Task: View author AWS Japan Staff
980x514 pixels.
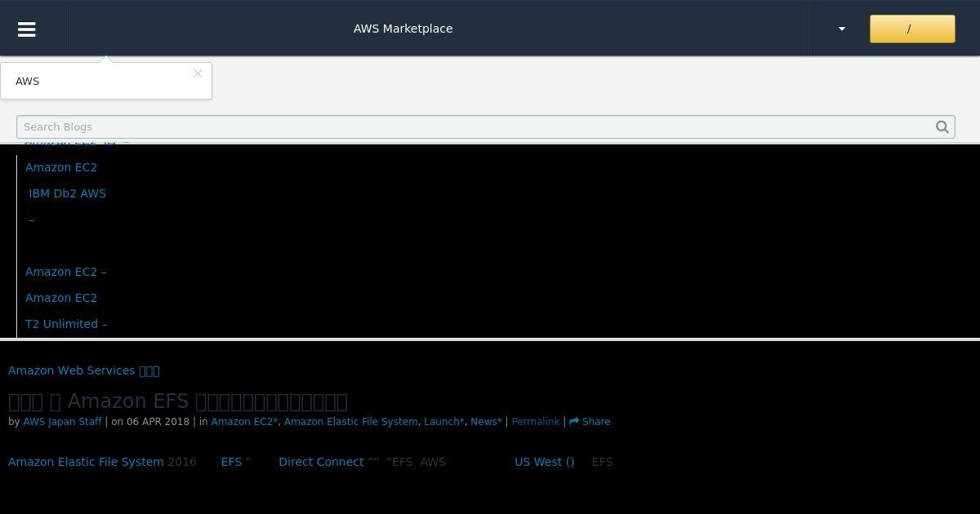Action: click(x=62, y=422)
